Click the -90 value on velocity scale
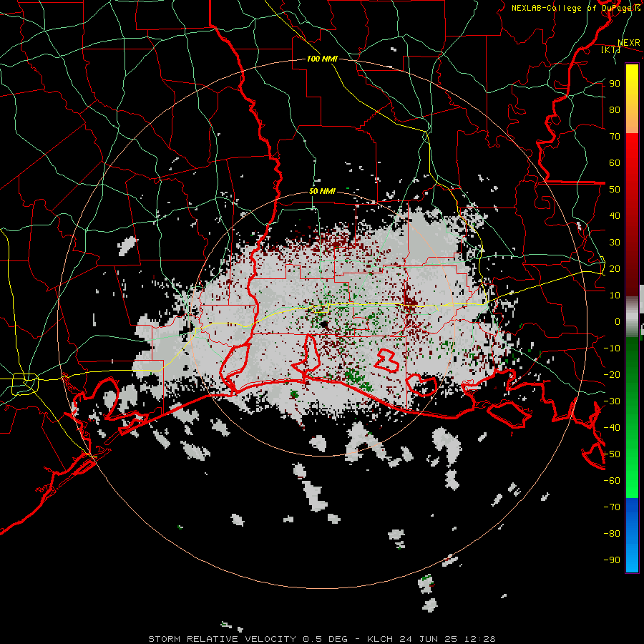 point(612,560)
